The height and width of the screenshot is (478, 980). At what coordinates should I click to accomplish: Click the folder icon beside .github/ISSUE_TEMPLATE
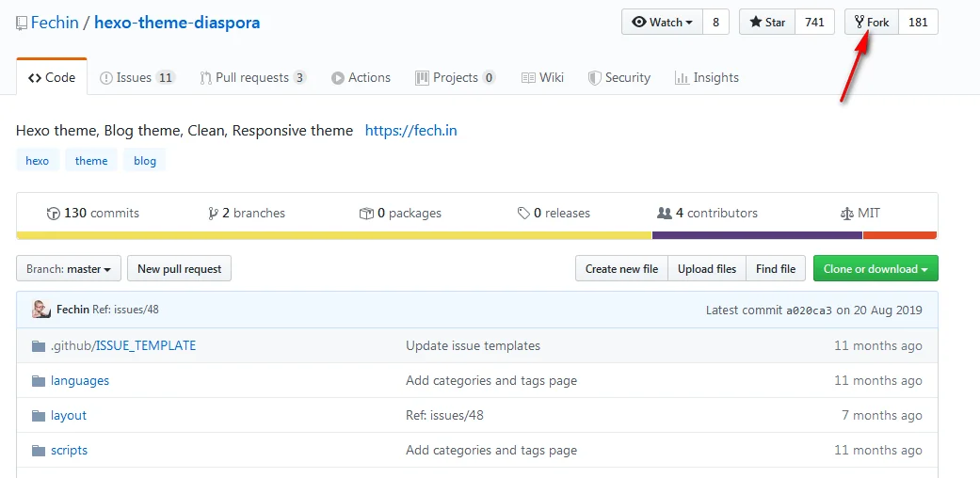coord(39,345)
